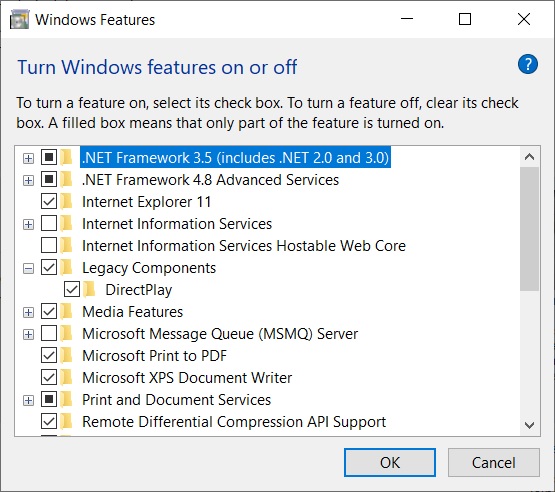The height and width of the screenshot is (492, 555).
Task: Select .NET Framework 4.8 Advanced Services item
Action: 210,180
